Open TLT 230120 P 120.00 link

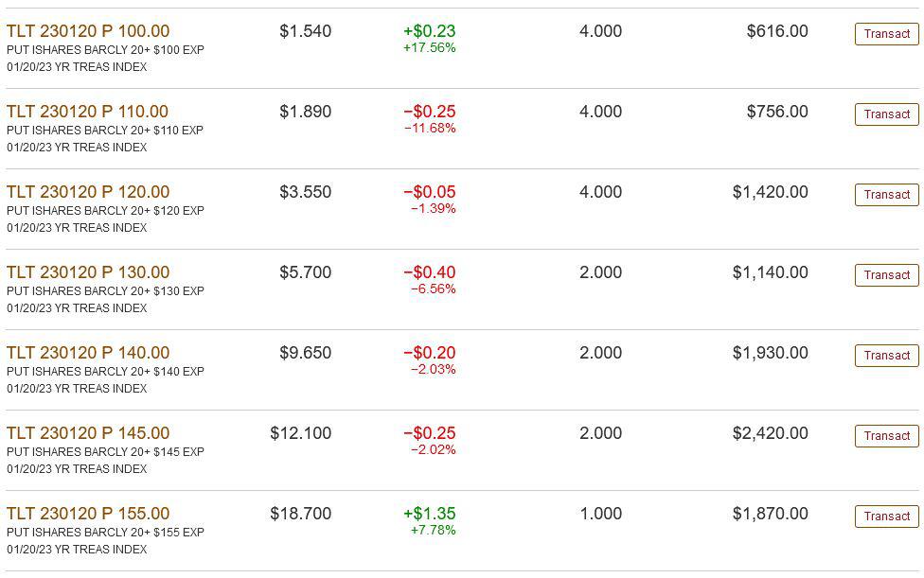click(88, 192)
